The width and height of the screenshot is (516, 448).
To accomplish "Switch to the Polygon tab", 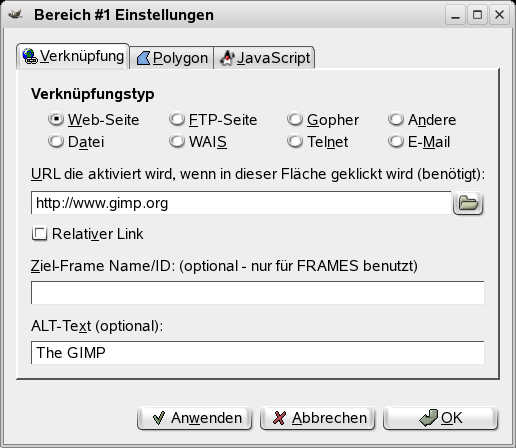I will pos(172,58).
